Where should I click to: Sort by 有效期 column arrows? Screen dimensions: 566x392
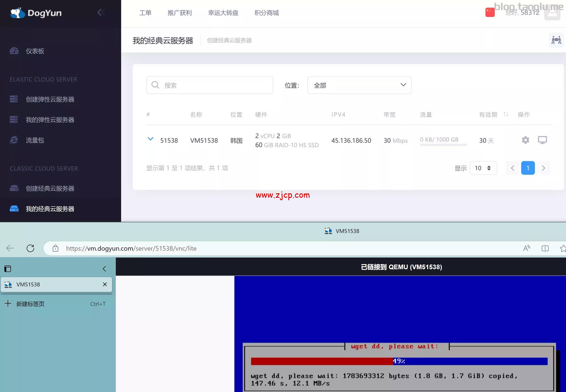click(506, 114)
